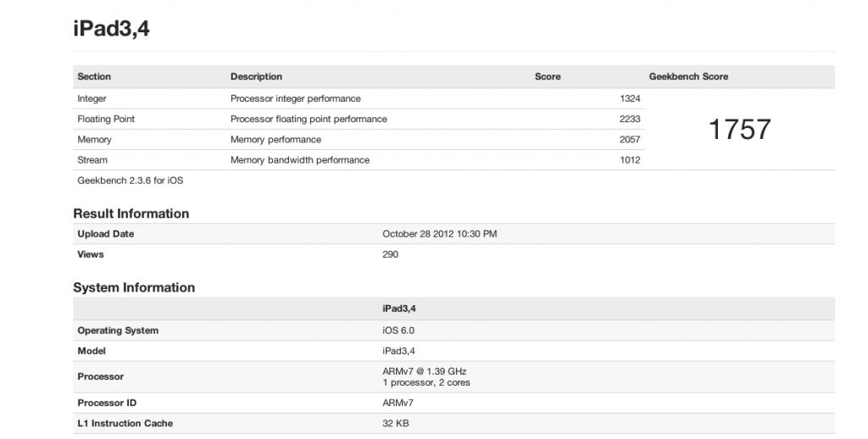868x439 pixels.
Task: Click 'Memory bandwidth performance' description
Action: click(x=300, y=160)
